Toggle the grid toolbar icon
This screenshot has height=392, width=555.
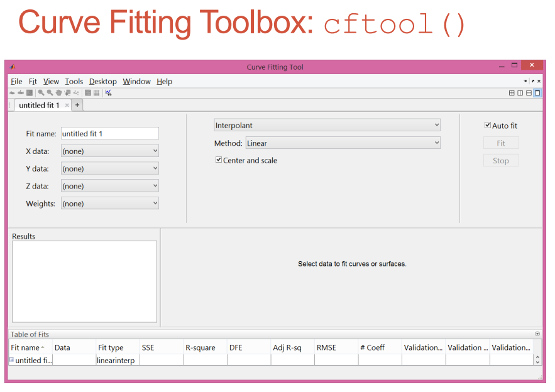[96, 93]
